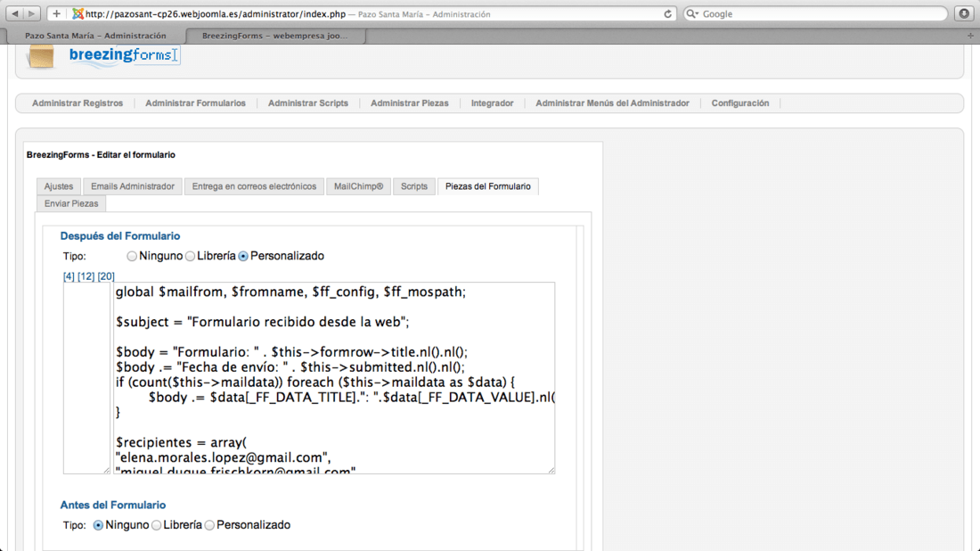Add bookmark with the plus button
The width and height of the screenshot is (980, 551).
pos(56,13)
